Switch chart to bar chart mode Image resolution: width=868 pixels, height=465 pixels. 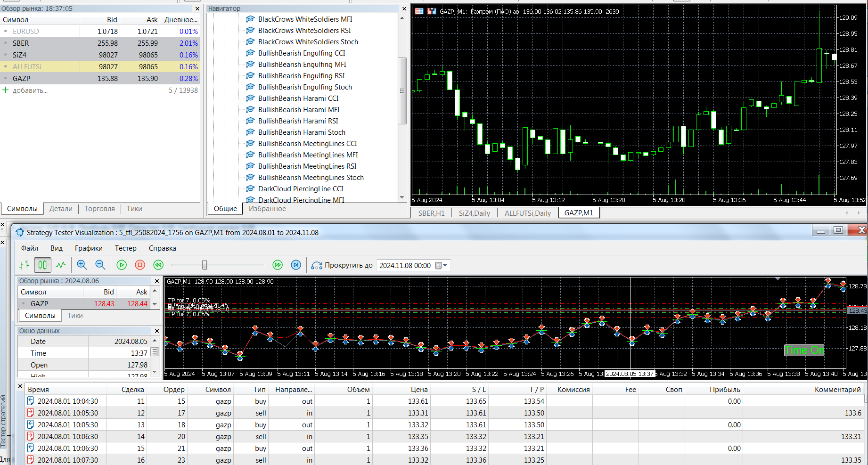coord(24,265)
